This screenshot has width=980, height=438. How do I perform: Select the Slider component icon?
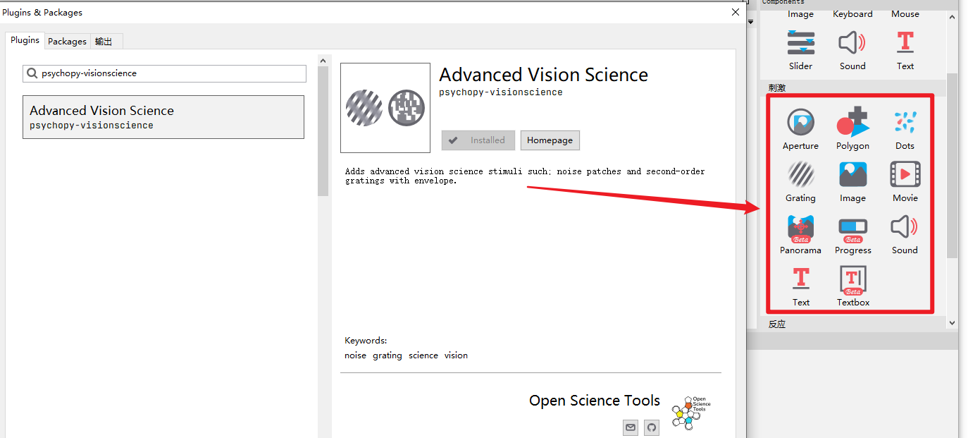click(801, 43)
